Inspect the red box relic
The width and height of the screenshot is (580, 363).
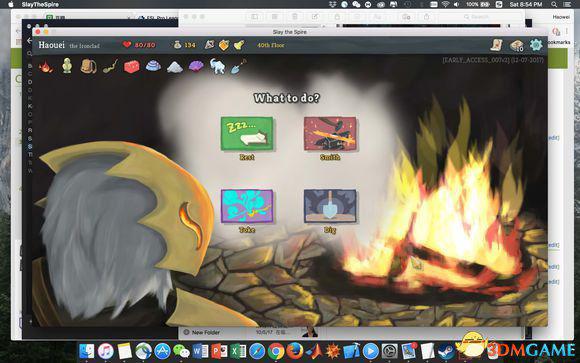[x=132, y=67]
